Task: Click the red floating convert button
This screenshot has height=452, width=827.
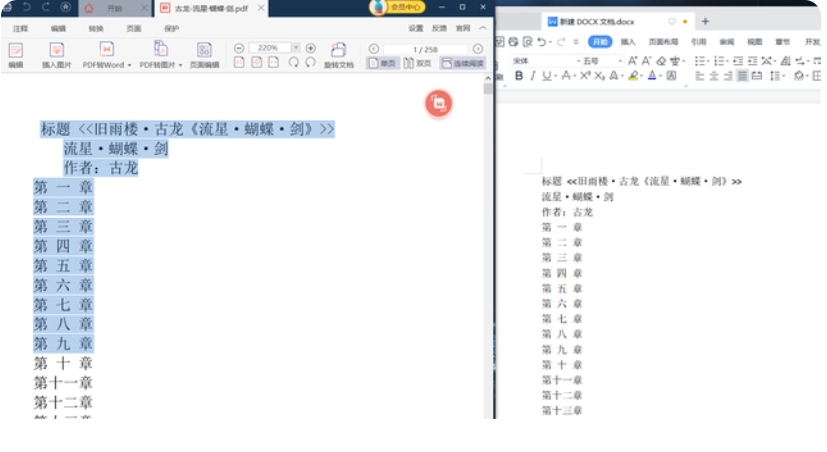Action: click(x=438, y=103)
